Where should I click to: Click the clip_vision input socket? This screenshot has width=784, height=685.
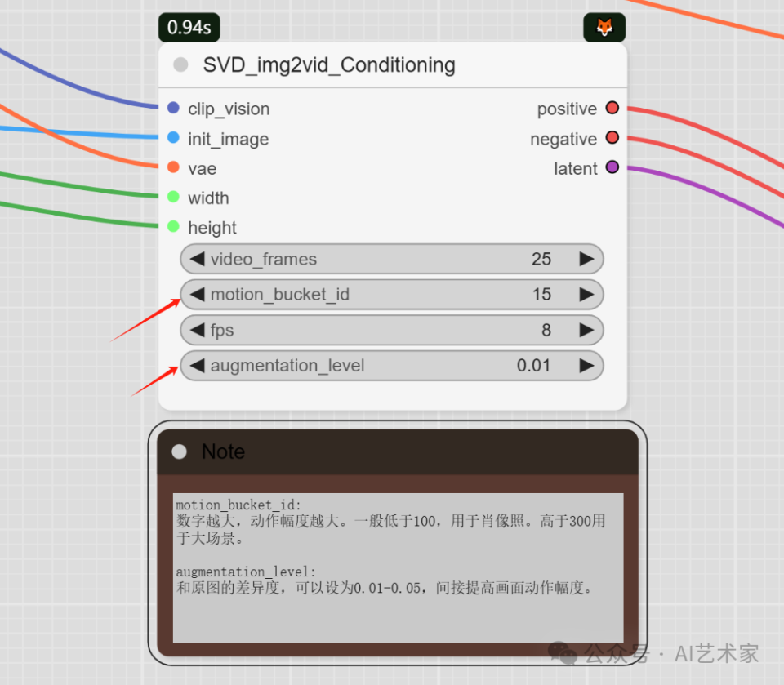tap(173, 108)
